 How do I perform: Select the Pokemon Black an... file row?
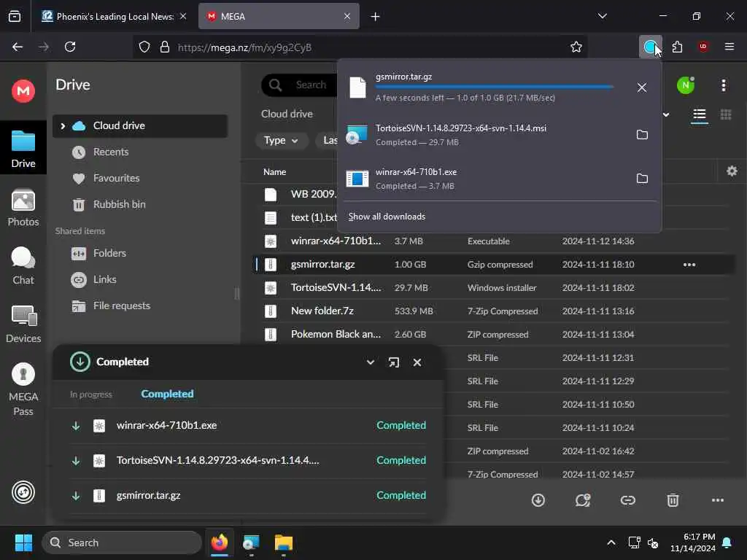[495, 334]
